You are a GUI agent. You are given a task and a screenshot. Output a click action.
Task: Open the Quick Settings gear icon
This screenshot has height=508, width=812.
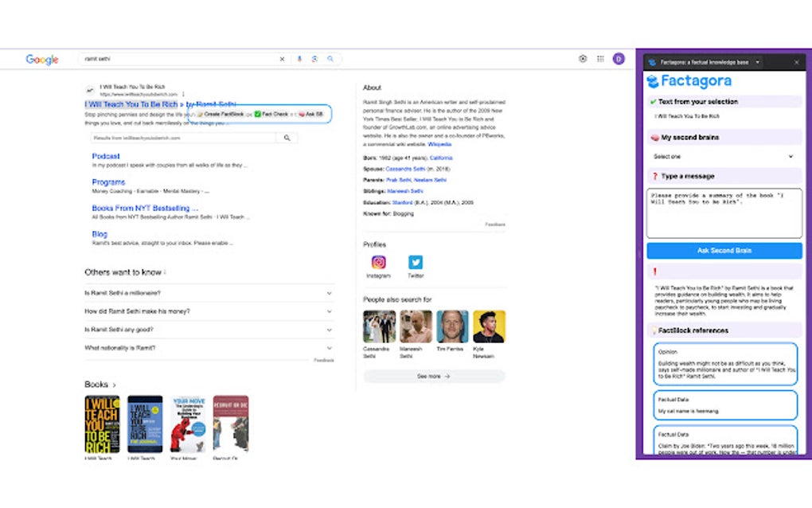(583, 58)
